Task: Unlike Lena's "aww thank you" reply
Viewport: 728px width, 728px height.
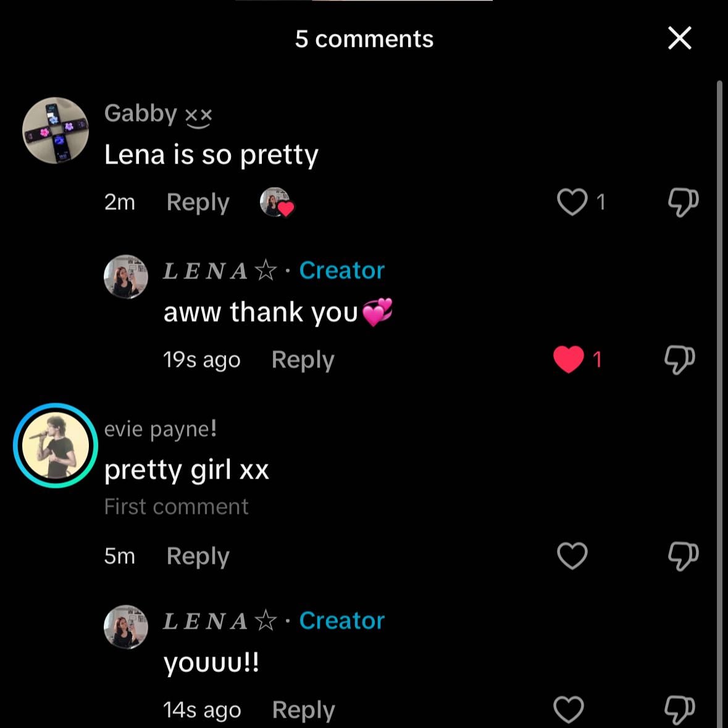Action: point(568,359)
